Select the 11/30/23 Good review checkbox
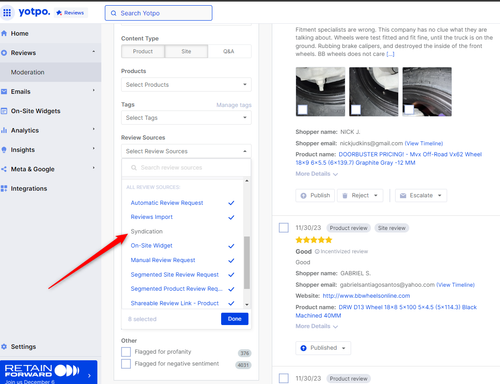The width and height of the screenshot is (500, 384). (284, 228)
